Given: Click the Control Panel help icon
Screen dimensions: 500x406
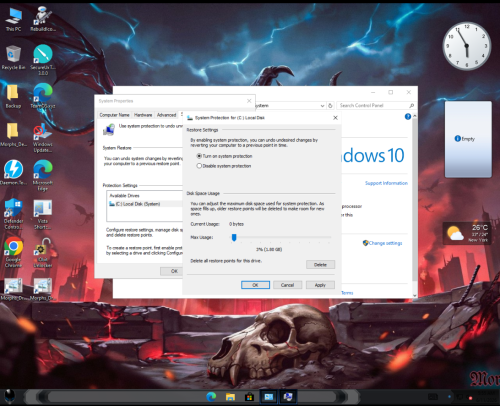Looking at the screenshot, I should (408, 116).
